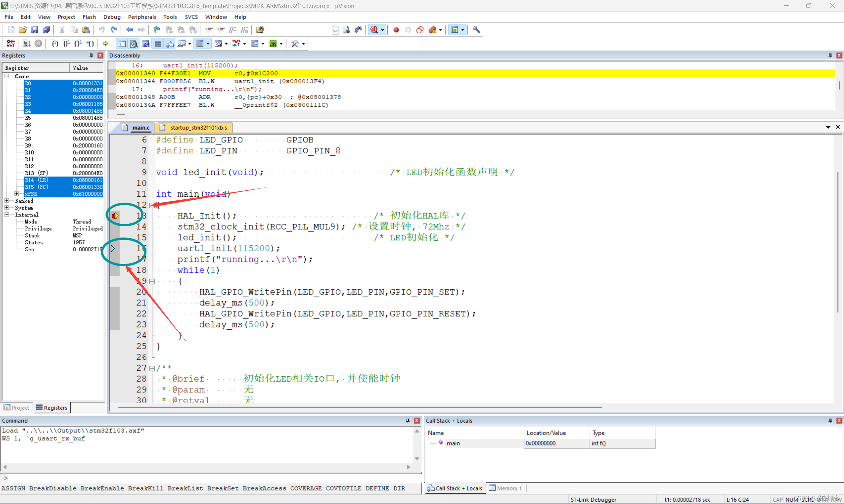Switch to startup_stm32f101xb.s tab
The height and width of the screenshot is (504, 844).
pyautogui.click(x=198, y=127)
